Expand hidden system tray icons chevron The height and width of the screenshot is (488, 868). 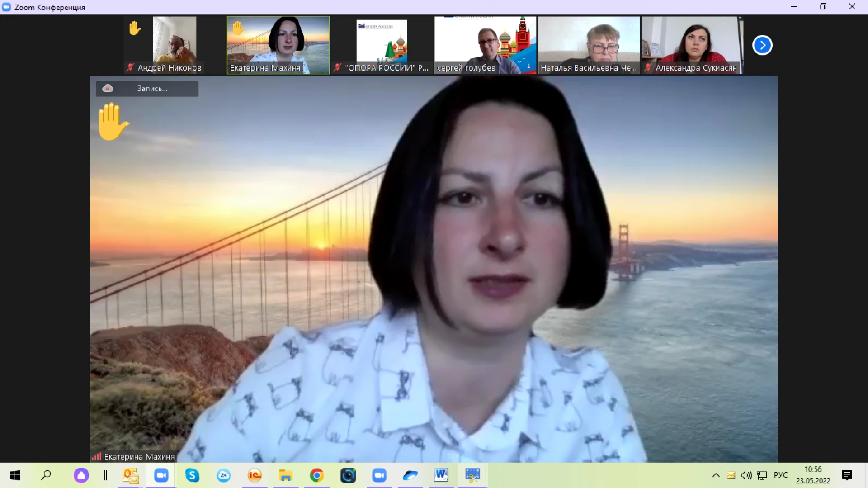coord(716,475)
